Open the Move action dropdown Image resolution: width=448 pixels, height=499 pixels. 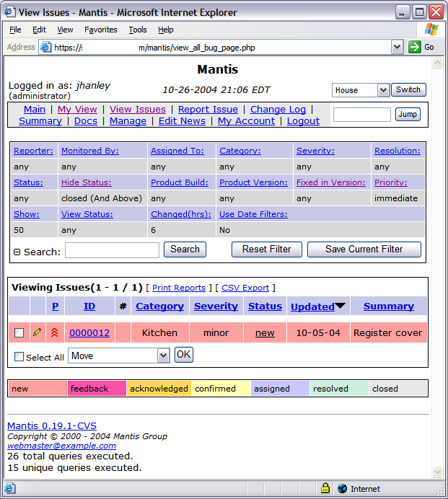click(x=163, y=356)
